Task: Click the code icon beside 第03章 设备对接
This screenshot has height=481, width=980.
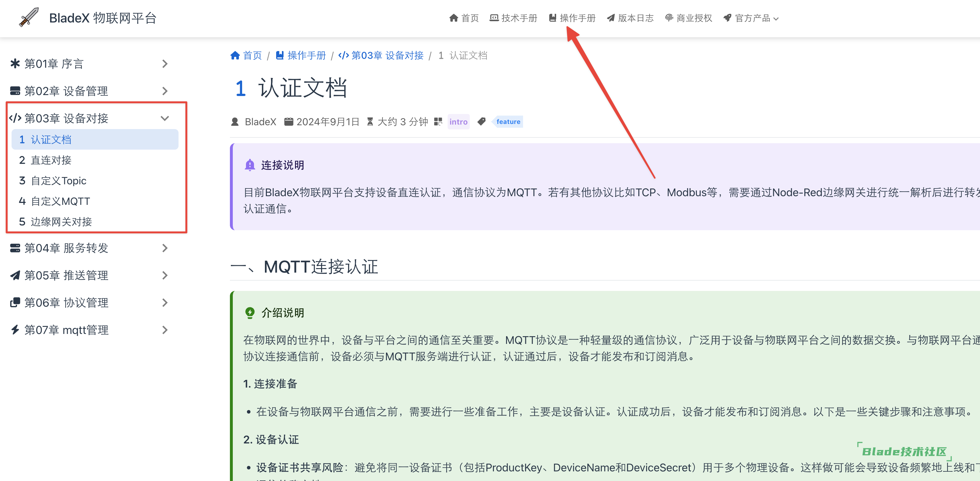Action: [15, 118]
